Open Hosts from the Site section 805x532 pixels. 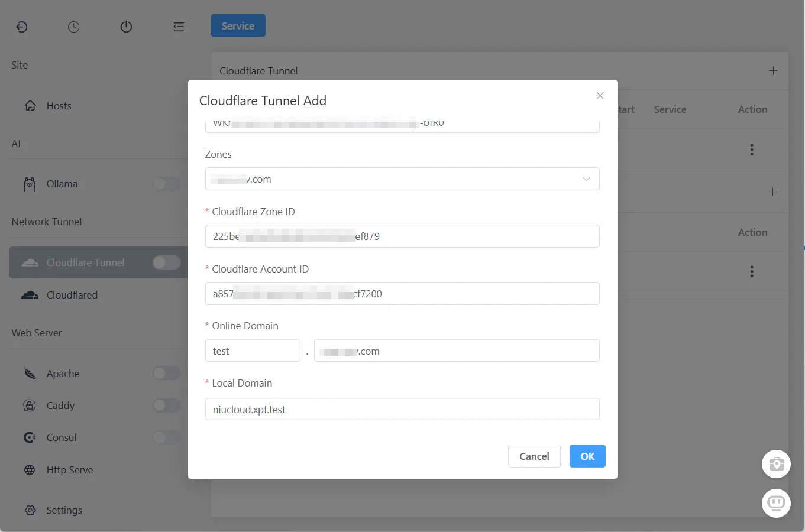(59, 106)
